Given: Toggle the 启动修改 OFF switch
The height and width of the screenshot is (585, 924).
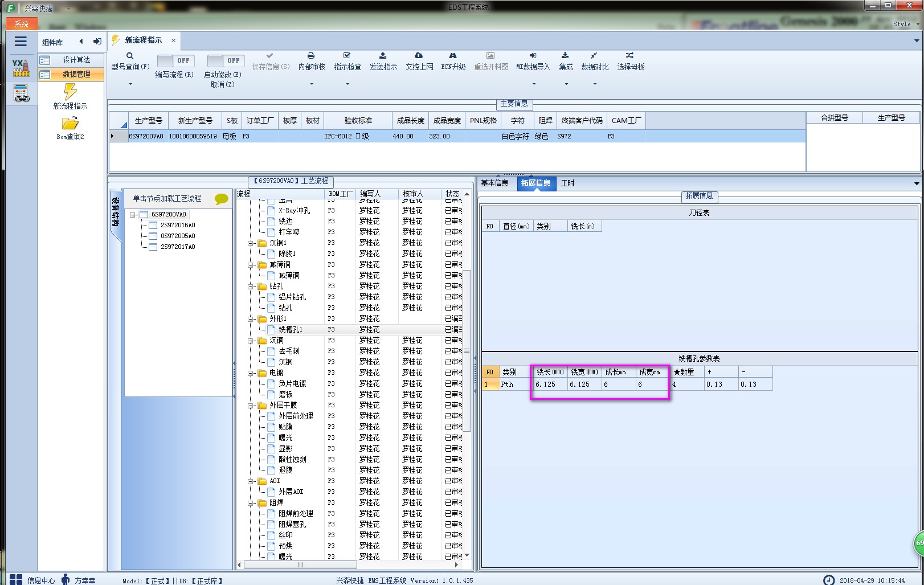Looking at the screenshot, I should pyautogui.click(x=226, y=60).
